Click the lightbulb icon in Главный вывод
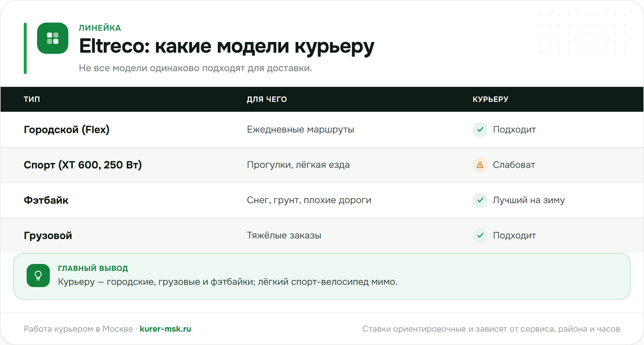644x345 pixels. [38, 276]
